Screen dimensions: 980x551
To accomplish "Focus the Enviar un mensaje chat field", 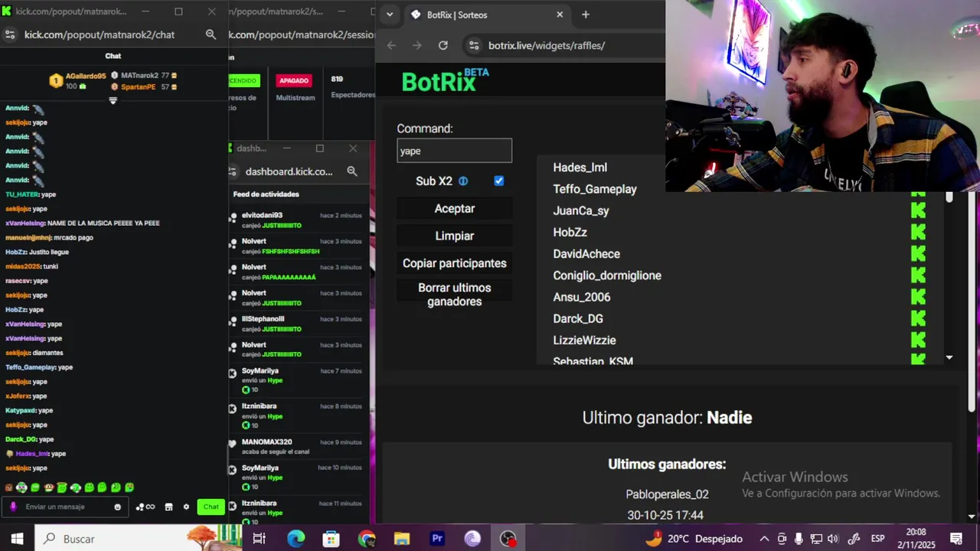I will click(67, 507).
